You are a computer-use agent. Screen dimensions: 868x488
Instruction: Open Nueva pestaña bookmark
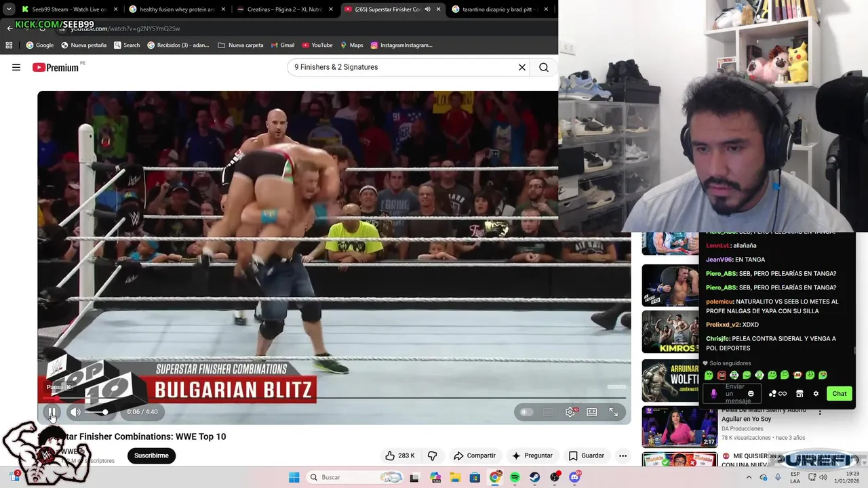(x=83, y=45)
